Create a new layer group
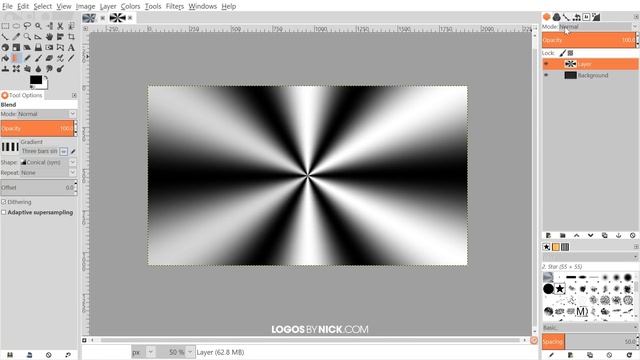 (562, 236)
